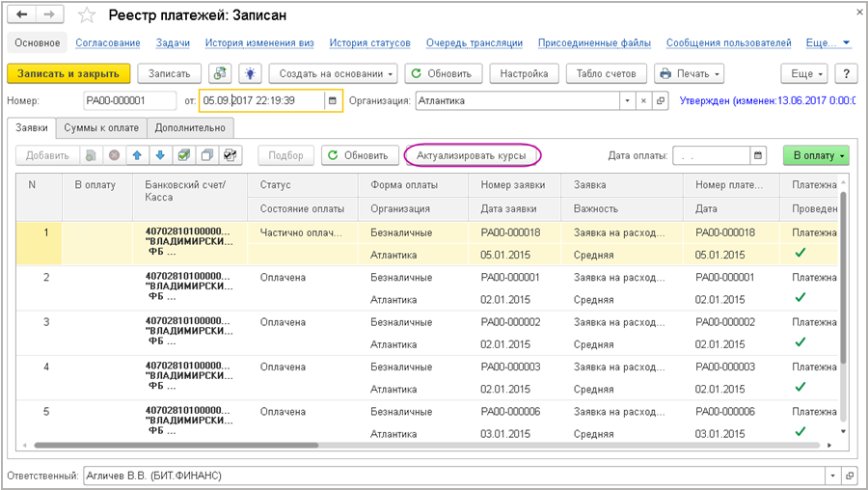Switch to the Суммы к оплате tab
Image resolution: width=868 pixels, height=490 pixels.
pyautogui.click(x=101, y=127)
